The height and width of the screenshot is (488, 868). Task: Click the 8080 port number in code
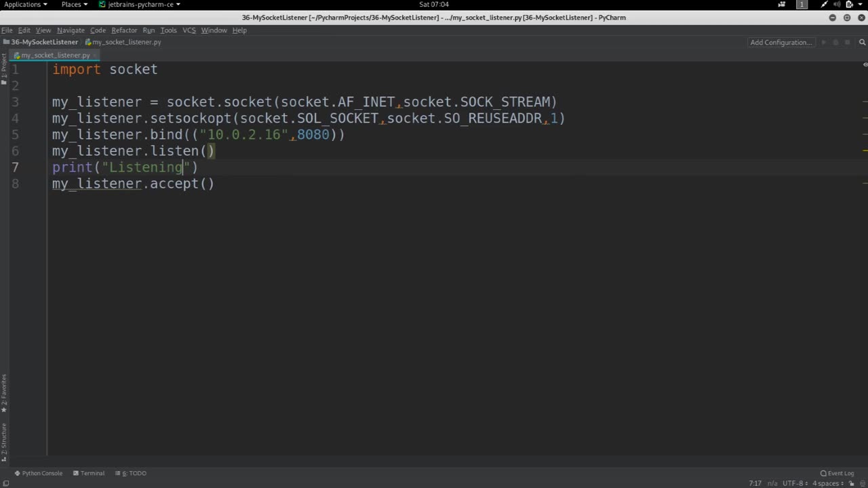click(x=313, y=134)
